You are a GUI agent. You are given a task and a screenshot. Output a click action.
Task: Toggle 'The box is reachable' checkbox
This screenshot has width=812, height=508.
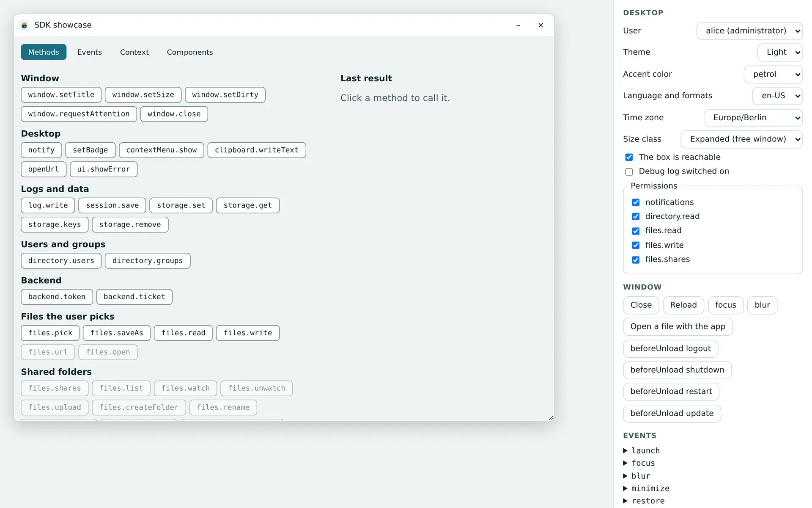coord(629,157)
